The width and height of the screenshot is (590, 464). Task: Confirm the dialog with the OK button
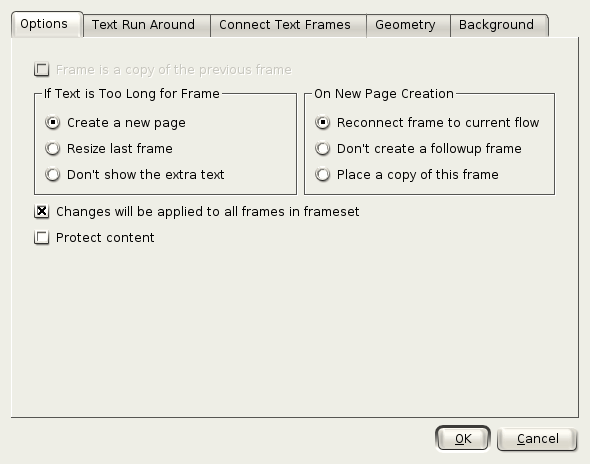click(462, 438)
